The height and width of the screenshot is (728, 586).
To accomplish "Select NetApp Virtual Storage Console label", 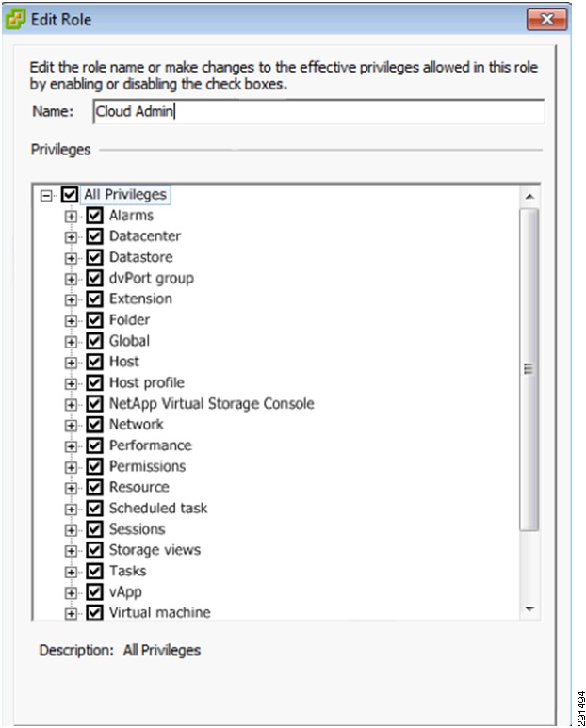I will (x=211, y=403).
